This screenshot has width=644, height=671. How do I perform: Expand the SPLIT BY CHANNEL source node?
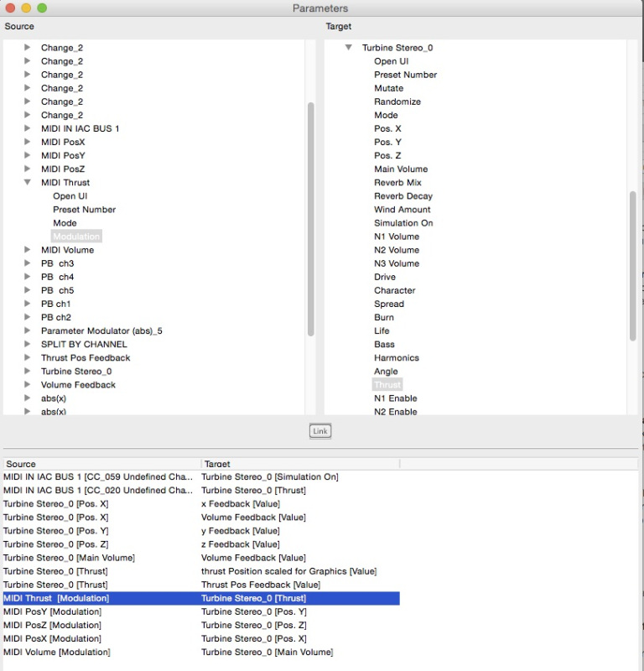click(x=28, y=344)
